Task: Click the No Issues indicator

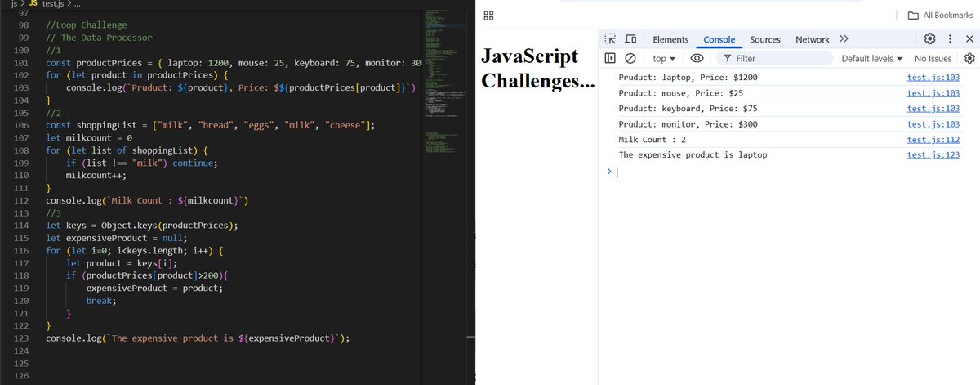Action: tap(933, 59)
